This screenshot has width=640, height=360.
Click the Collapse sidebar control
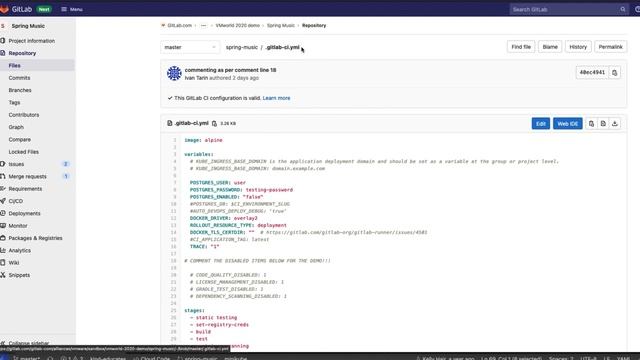point(29,343)
